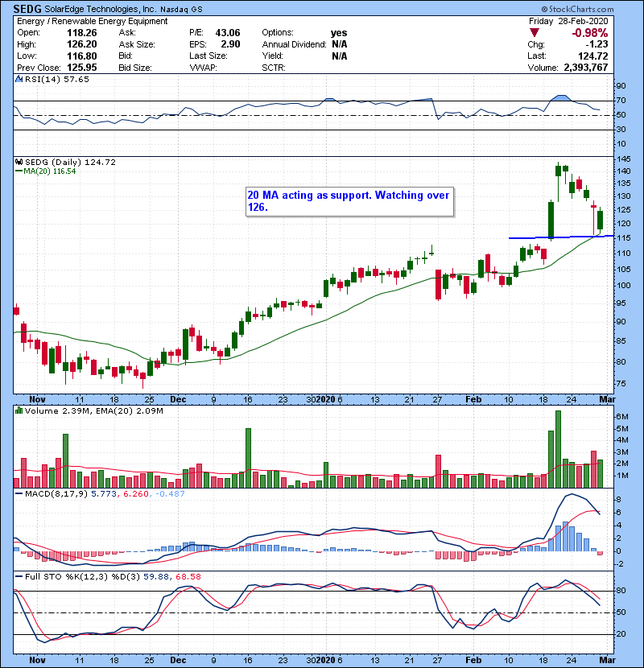Image resolution: width=644 pixels, height=668 pixels.
Task: Click the stochastic %K value 59.88
Action: tap(155, 577)
